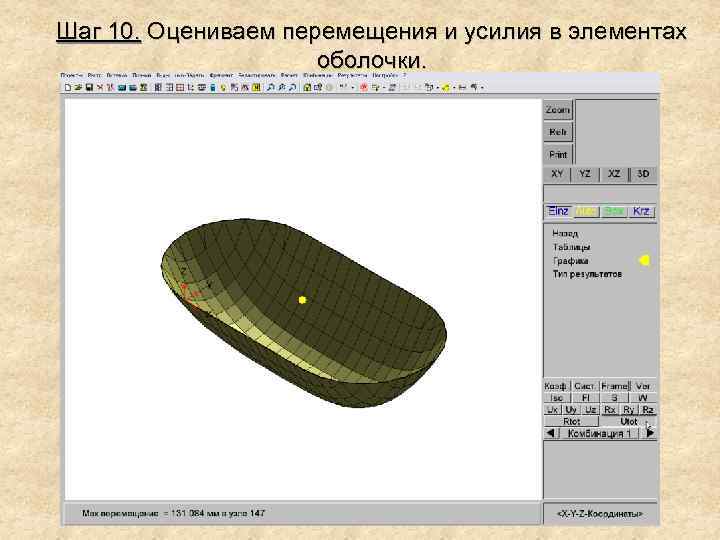Click the Fl display button
The height and width of the screenshot is (540, 720).
point(585,398)
